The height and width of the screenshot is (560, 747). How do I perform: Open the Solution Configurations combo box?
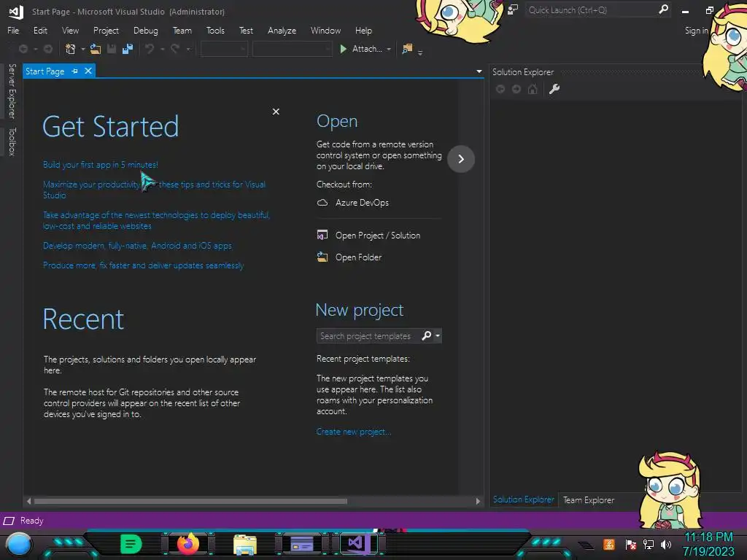(x=224, y=49)
